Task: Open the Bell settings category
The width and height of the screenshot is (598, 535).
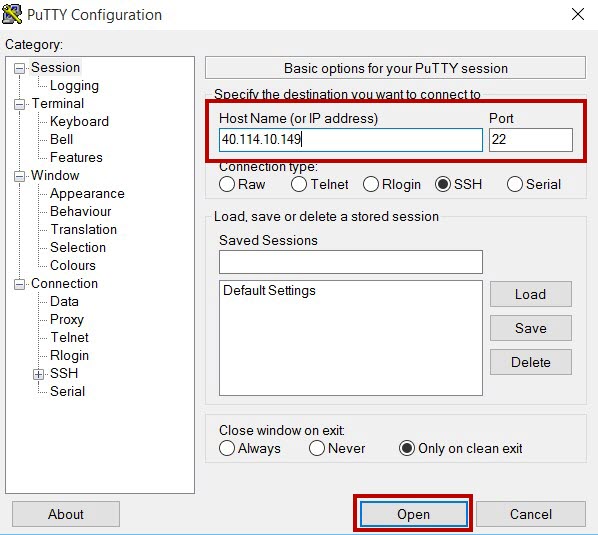Action: click(x=61, y=139)
